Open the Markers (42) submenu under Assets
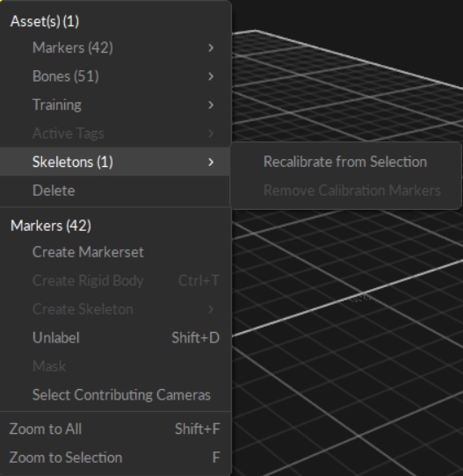Viewport: 463px width, 476px height. (x=115, y=47)
